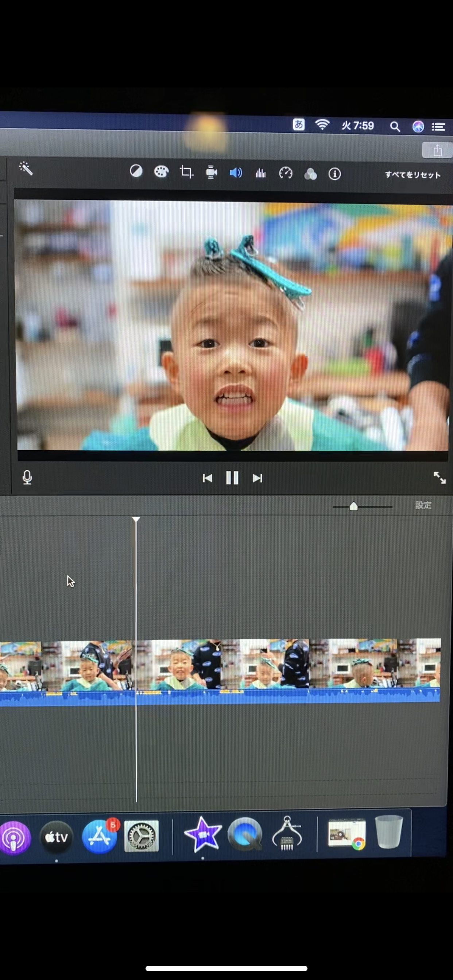The height and width of the screenshot is (980, 453).
Task: Enter fullscreen playback mode
Action: tap(440, 478)
